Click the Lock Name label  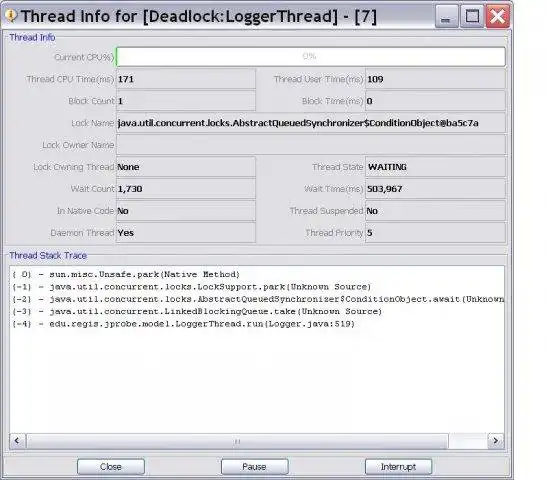93,123
